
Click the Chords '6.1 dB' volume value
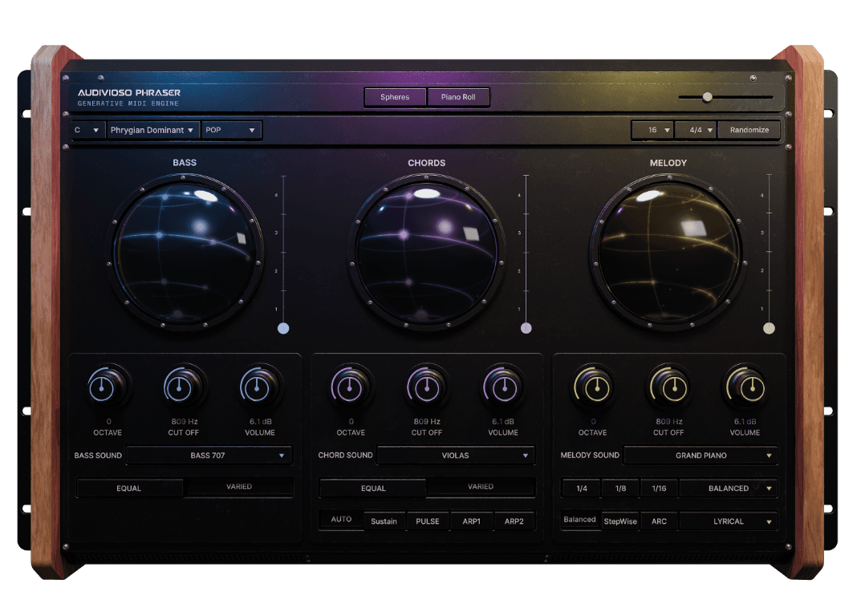click(503, 422)
